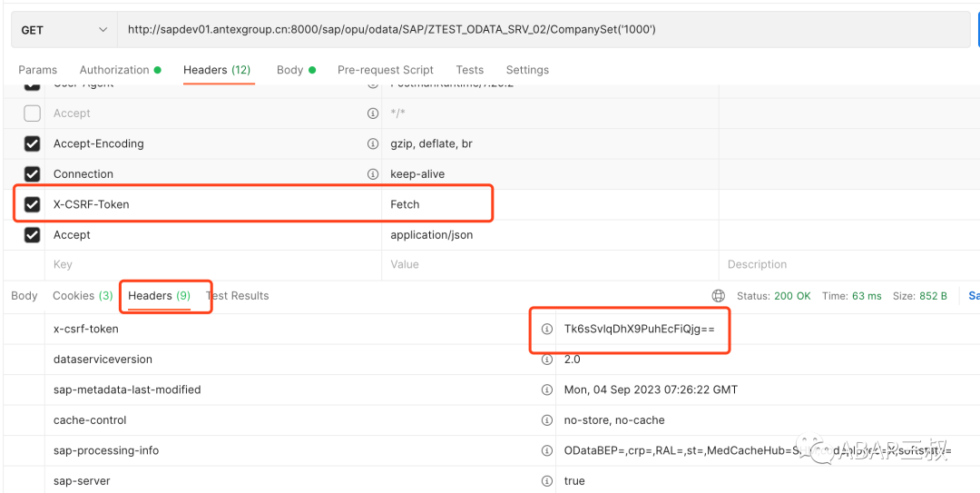Uncheck the Accept application/json header checkbox

point(32,235)
